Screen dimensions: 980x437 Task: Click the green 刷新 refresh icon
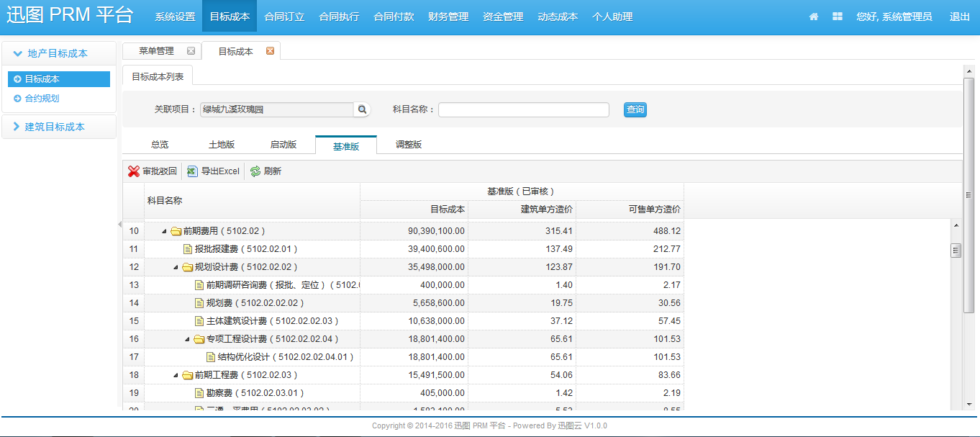click(255, 171)
